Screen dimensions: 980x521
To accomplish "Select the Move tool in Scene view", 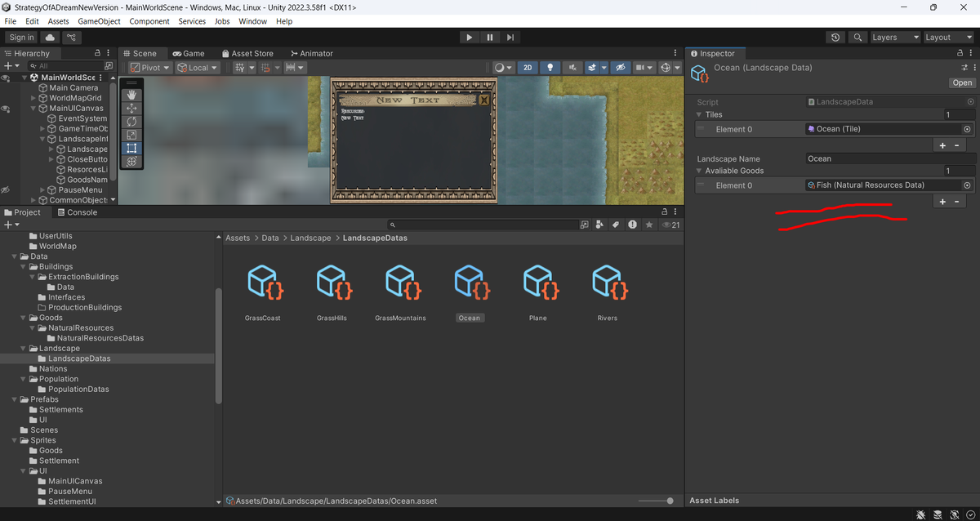I will 131,108.
